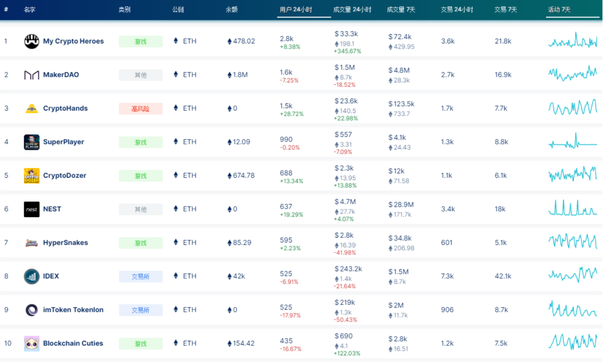Click the CryptoHands pyramid logo icon
The height and width of the screenshot is (364, 604).
coord(32,109)
